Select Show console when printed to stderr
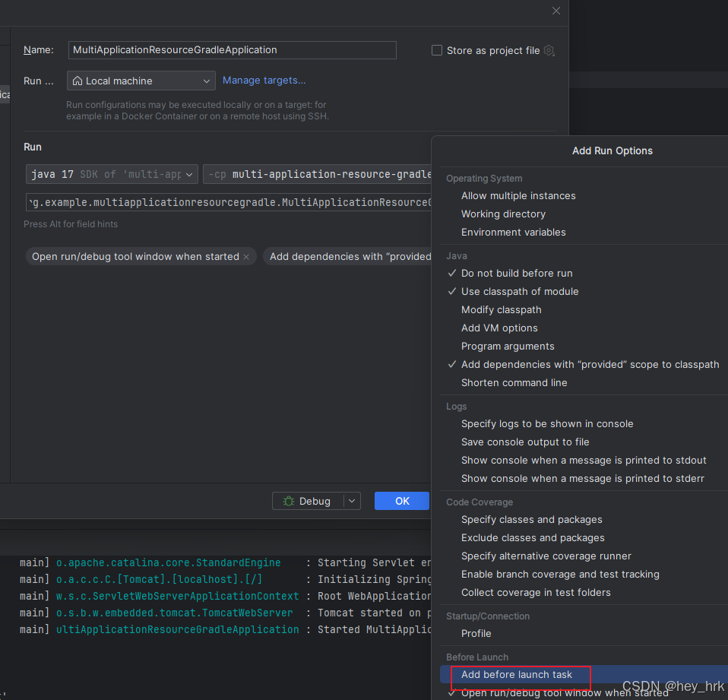This screenshot has width=728, height=700. (x=583, y=478)
